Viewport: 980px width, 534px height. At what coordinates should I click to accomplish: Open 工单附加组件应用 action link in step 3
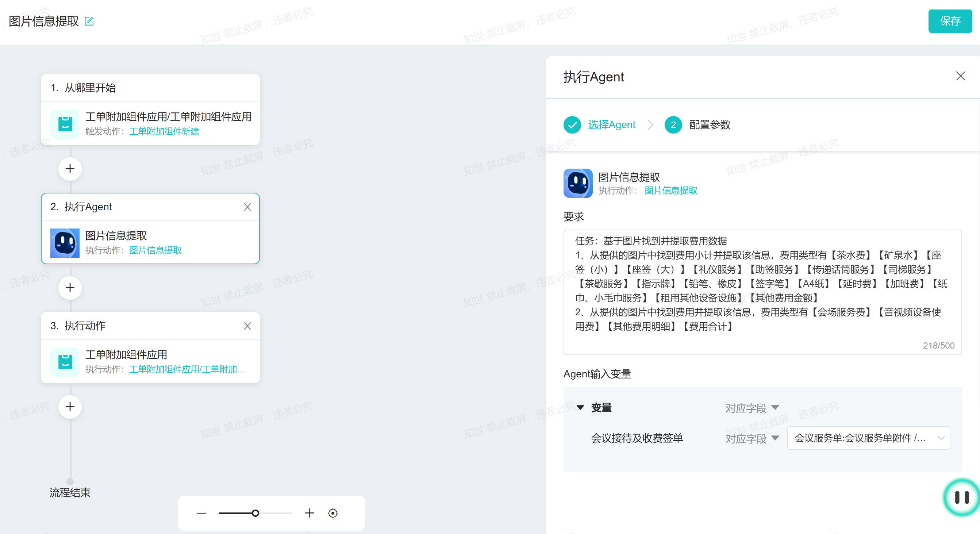coord(187,370)
